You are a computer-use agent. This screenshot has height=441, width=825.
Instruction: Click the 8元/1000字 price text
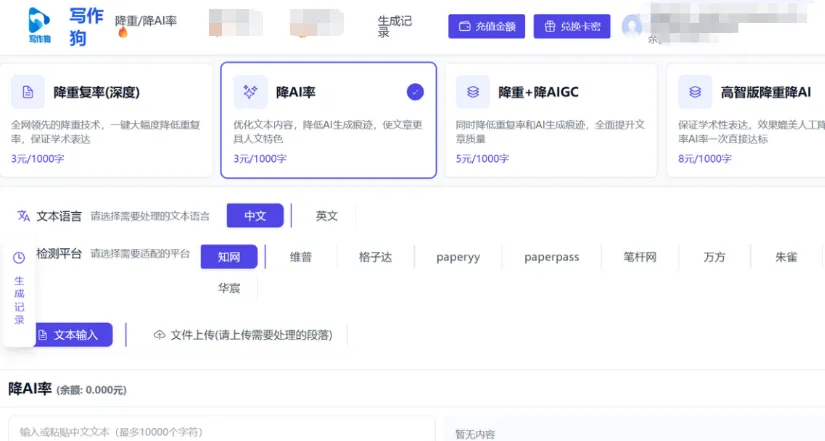[x=705, y=158]
